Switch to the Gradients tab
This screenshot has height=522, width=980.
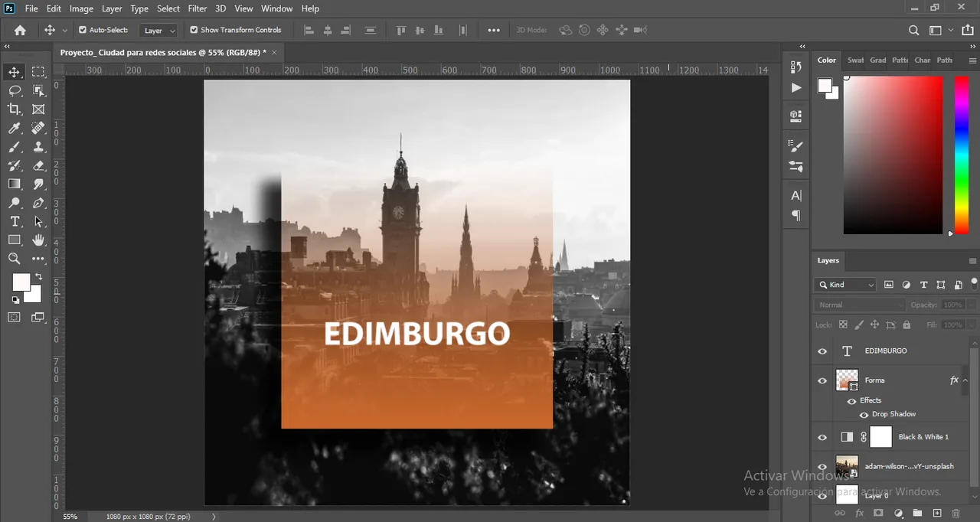click(877, 60)
